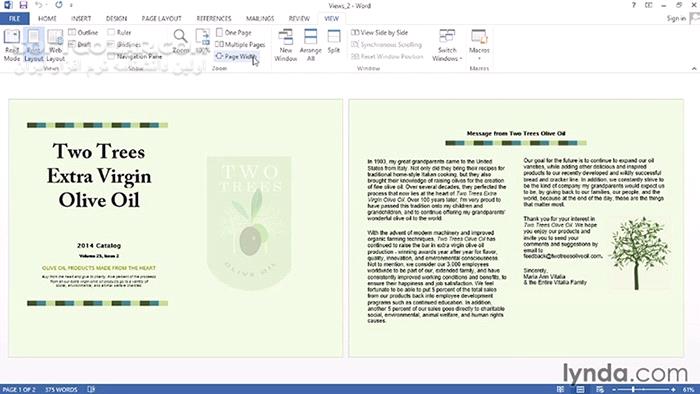Open the Zoom dialog magnifier

pyautogui.click(x=181, y=41)
